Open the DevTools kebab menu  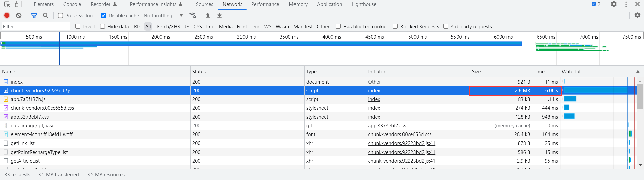click(626, 4)
